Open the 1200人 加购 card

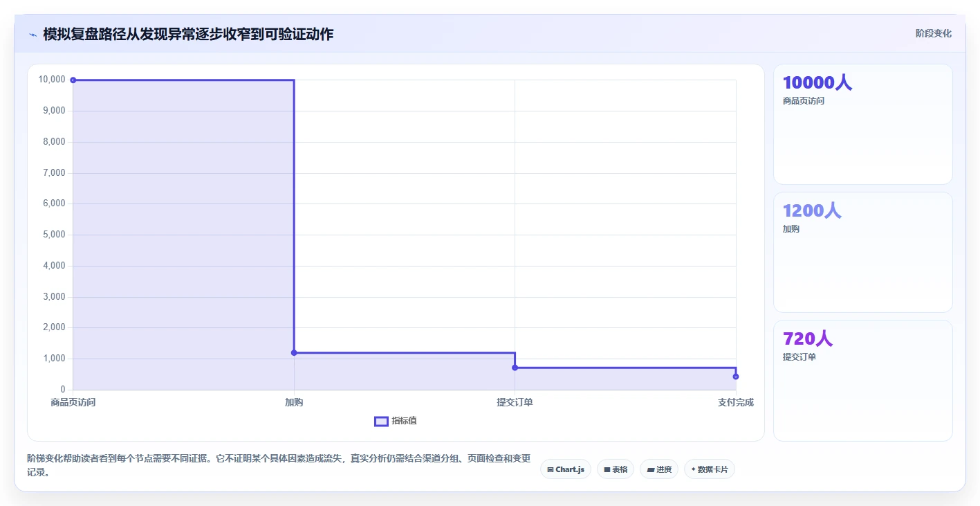point(862,253)
